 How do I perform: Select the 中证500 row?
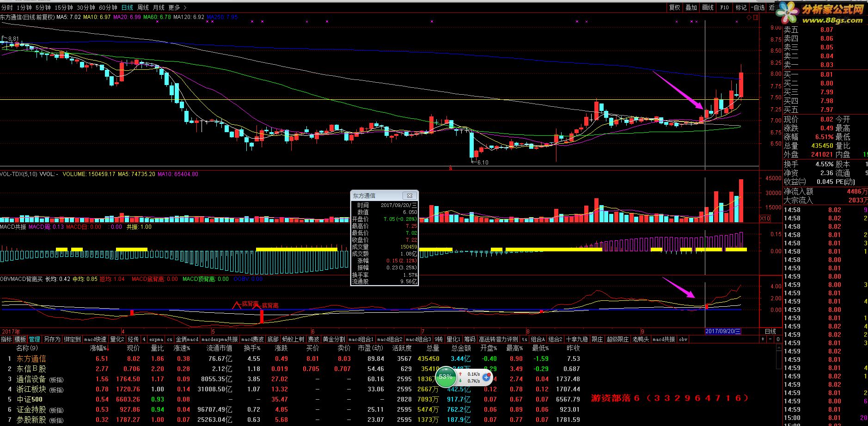(x=290, y=399)
